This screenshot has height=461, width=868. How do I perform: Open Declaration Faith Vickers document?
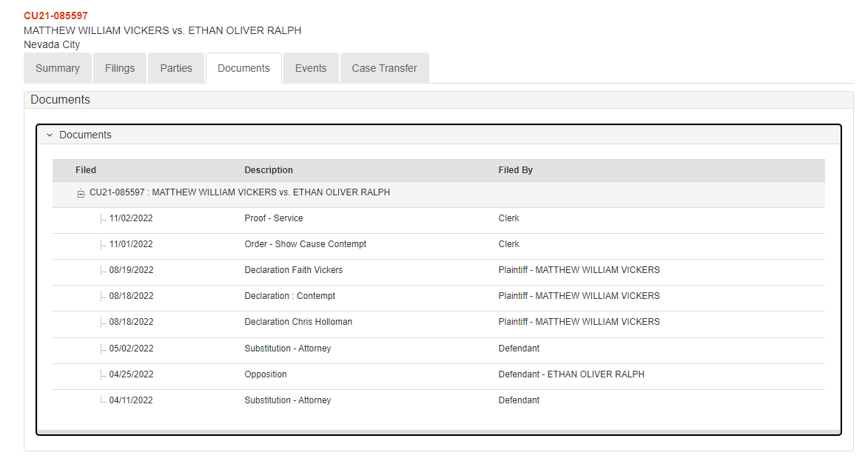tap(293, 270)
